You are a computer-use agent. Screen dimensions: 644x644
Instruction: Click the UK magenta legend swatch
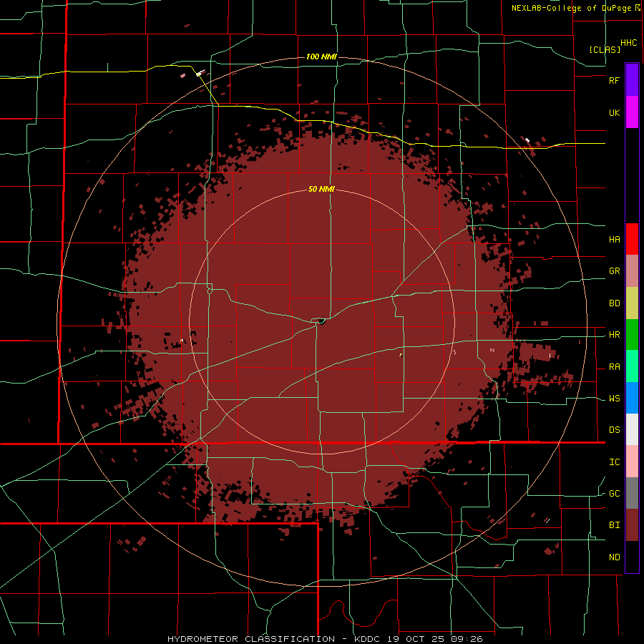coord(632,112)
